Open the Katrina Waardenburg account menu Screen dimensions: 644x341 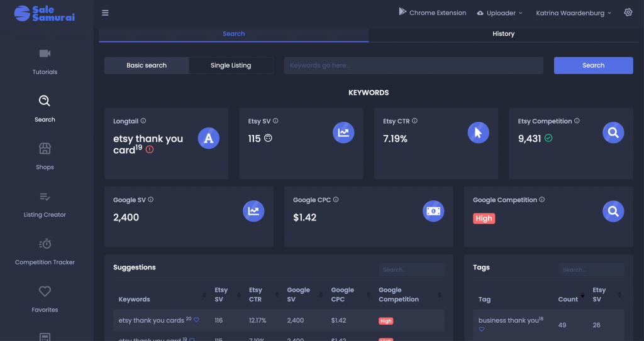tap(573, 13)
